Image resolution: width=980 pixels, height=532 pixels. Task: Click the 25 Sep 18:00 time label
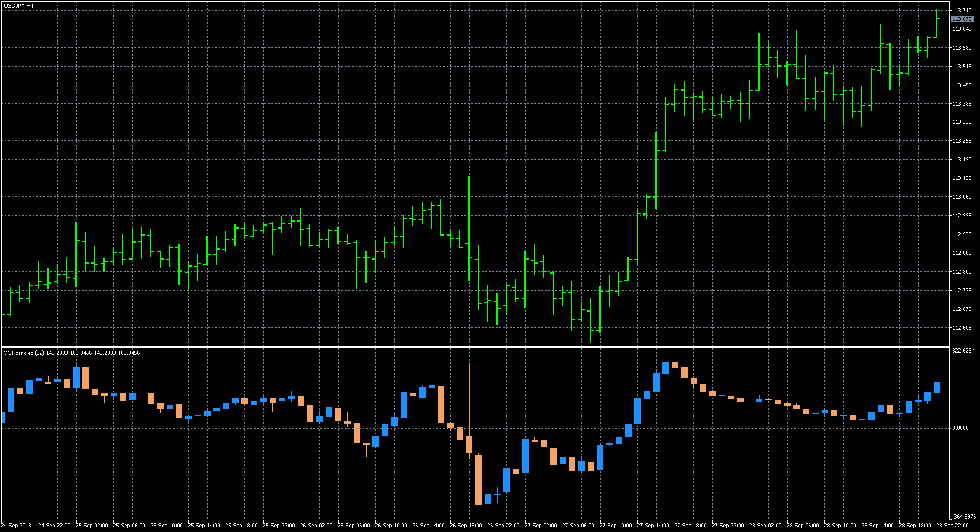pyautogui.click(x=241, y=526)
